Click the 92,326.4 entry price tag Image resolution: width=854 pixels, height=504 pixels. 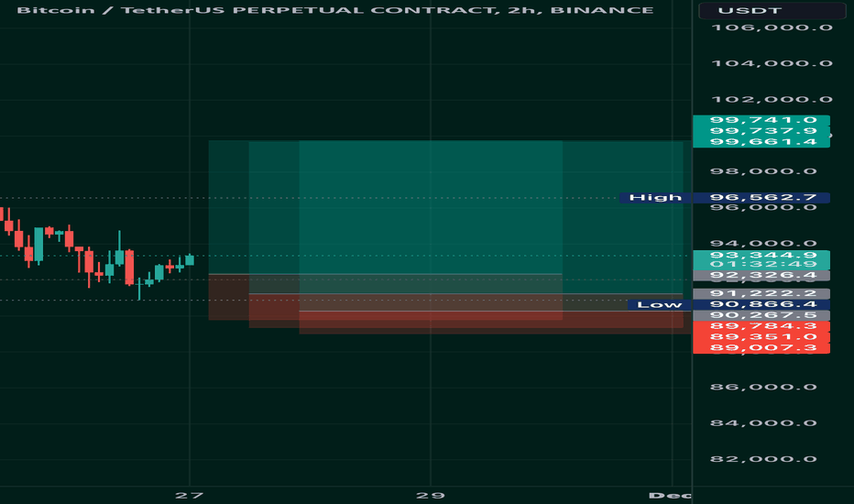[761, 275]
